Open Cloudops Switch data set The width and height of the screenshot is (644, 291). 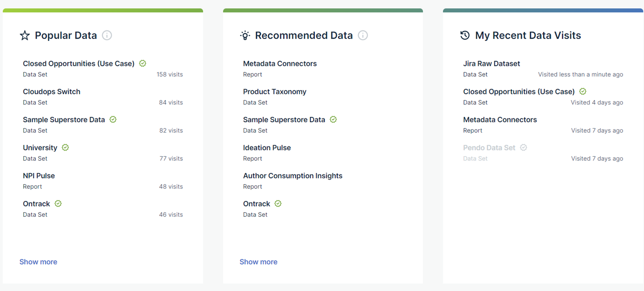point(52,92)
